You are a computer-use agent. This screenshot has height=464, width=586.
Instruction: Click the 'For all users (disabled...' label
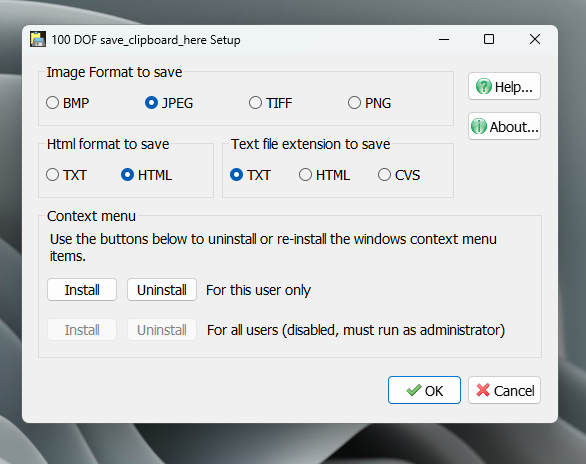pyautogui.click(x=356, y=330)
